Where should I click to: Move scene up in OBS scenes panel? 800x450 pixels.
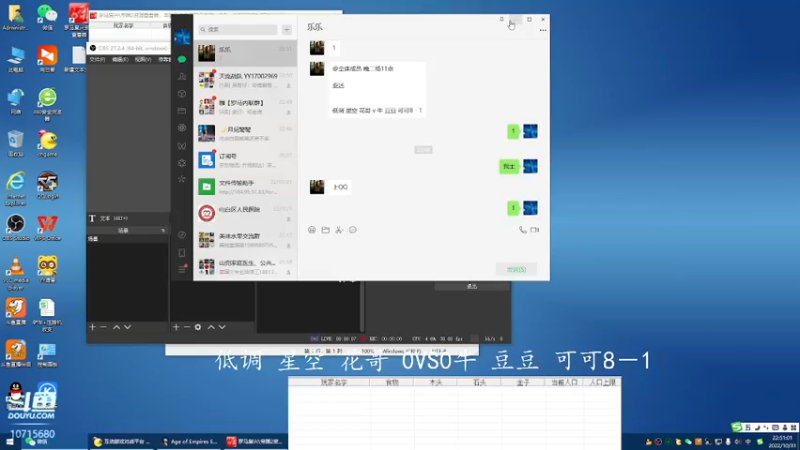tap(116, 327)
